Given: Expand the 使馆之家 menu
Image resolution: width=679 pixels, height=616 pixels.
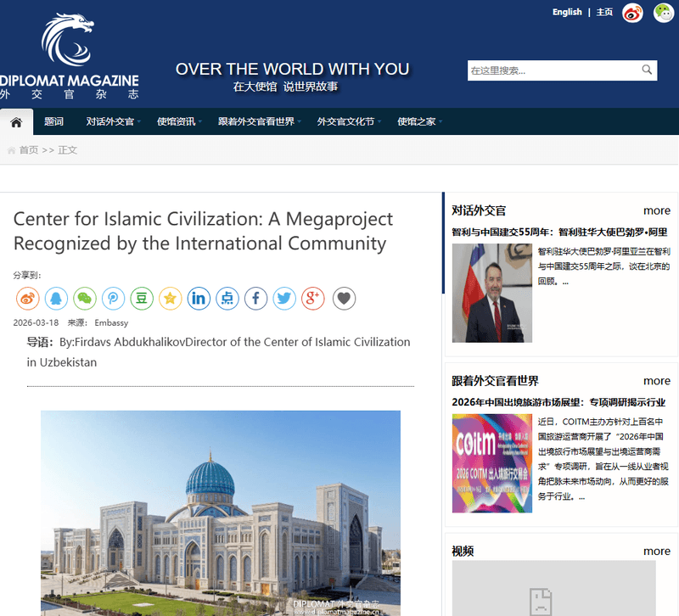Looking at the screenshot, I should point(419,121).
